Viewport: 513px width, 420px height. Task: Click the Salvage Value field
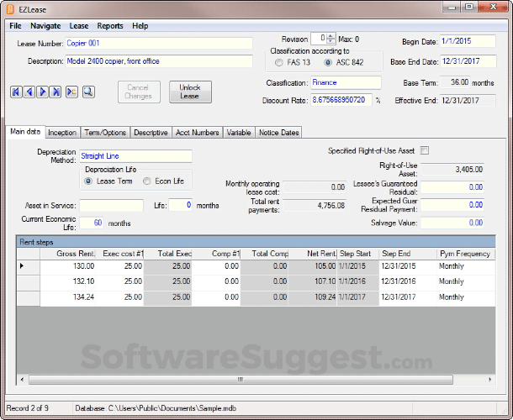coord(452,223)
